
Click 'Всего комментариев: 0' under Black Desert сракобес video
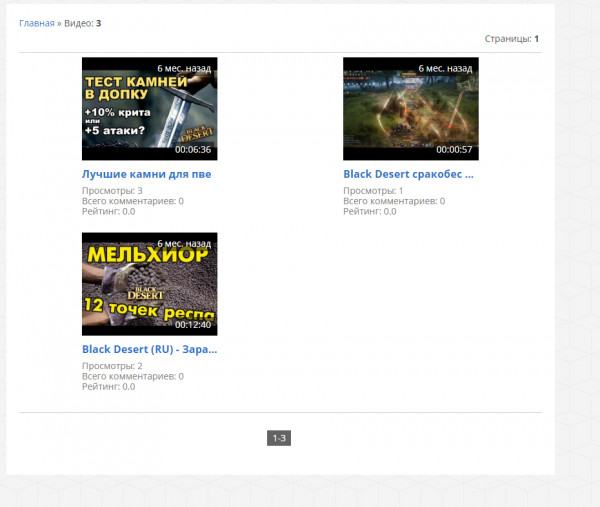pyautogui.click(x=394, y=201)
